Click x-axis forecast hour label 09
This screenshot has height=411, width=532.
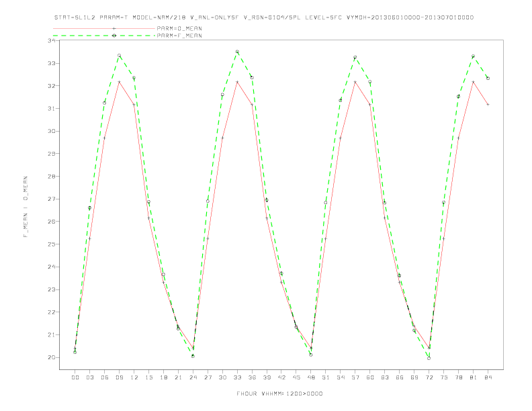point(119,377)
